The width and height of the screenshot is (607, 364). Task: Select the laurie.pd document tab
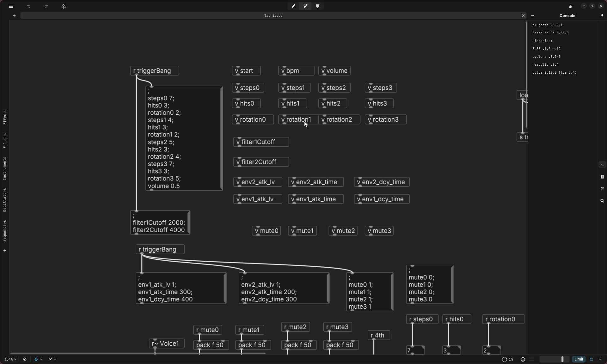click(273, 15)
